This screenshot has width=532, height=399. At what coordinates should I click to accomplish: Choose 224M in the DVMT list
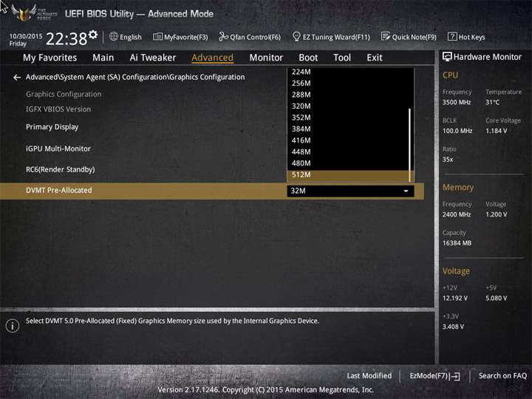(348, 72)
